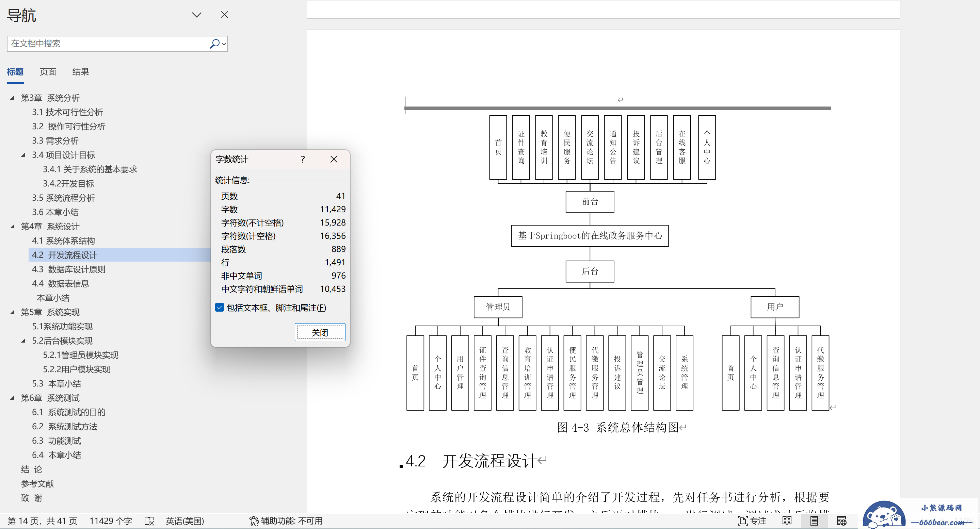Click the 11429 个字 word count in status bar
This screenshot has width=980, height=529.
110,520
